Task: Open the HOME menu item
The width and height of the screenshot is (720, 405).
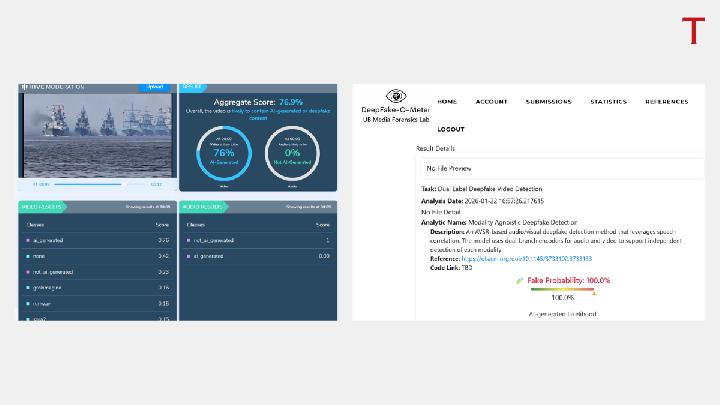Action: click(x=447, y=102)
